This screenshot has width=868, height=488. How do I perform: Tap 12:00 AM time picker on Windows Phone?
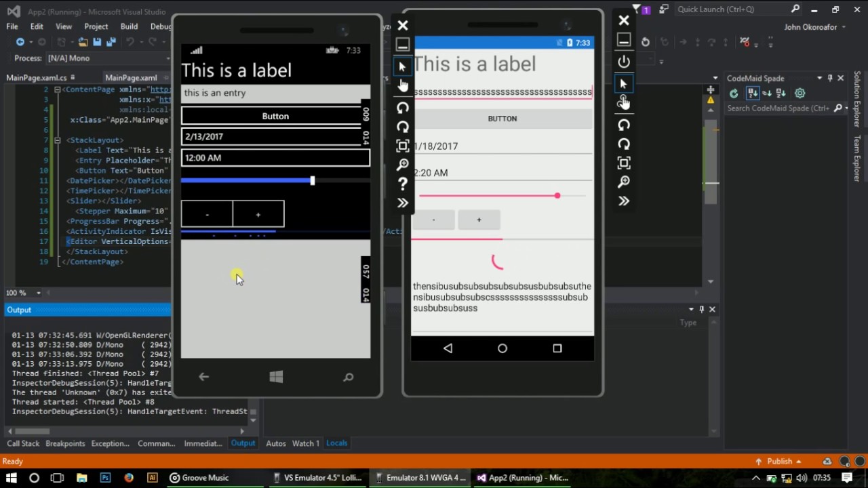tap(275, 158)
